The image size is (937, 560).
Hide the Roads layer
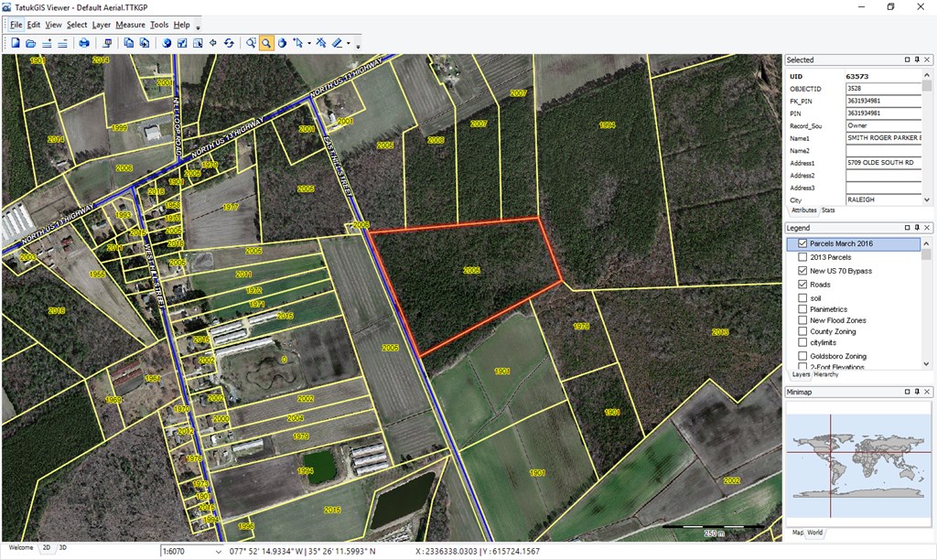tap(802, 285)
